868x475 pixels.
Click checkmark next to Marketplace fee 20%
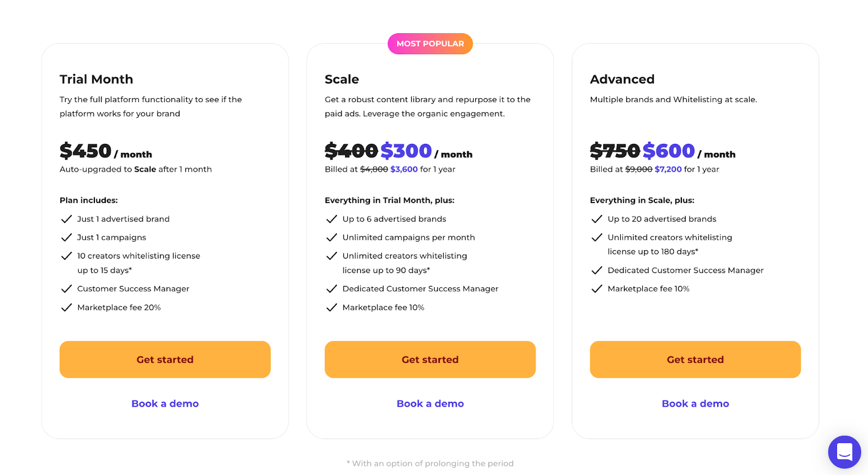(66, 307)
